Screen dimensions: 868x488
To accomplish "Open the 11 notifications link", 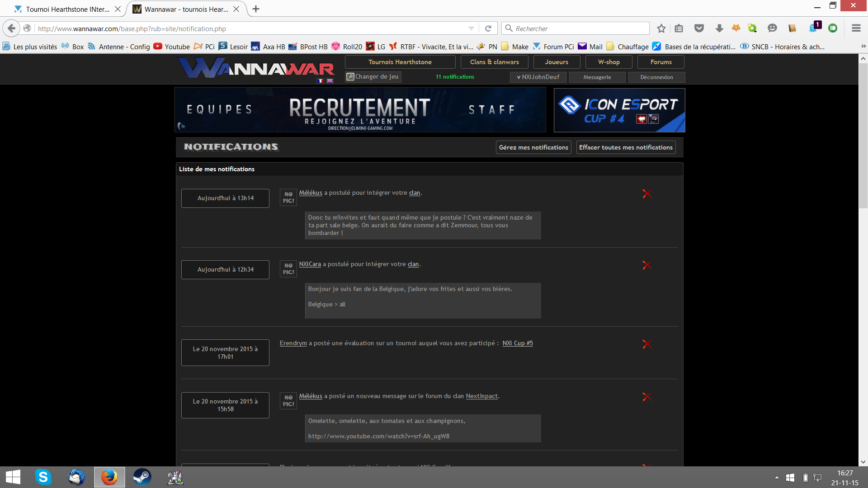I will pyautogui.click(x=455, y=77).
